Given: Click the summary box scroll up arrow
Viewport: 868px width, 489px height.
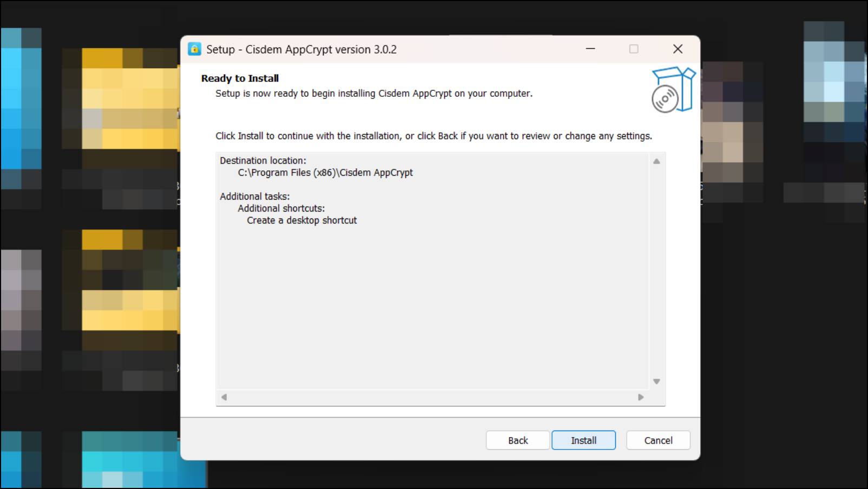Looking at the screenshot, I should tap(656, 161).
